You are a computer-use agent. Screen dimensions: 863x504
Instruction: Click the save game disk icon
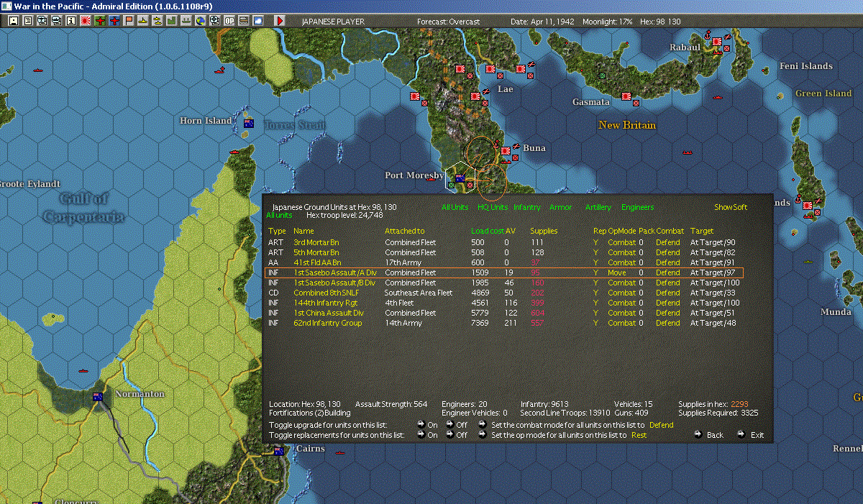tap(14, 21)
